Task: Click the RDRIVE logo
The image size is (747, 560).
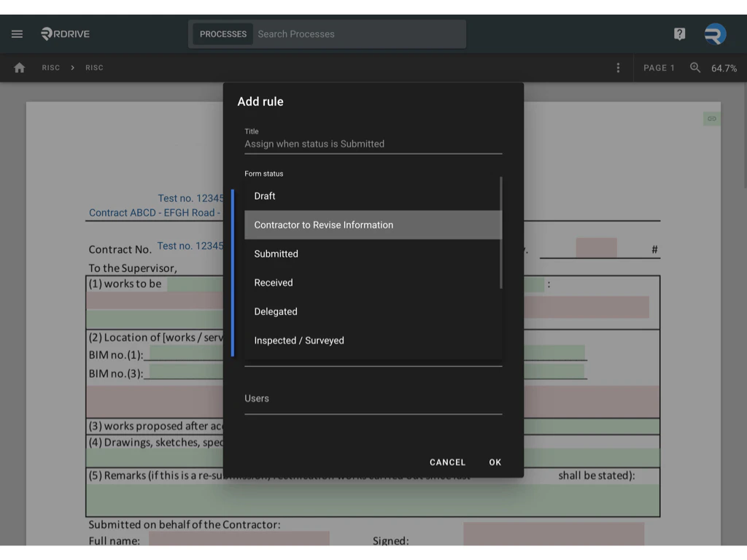Action: 64,34
